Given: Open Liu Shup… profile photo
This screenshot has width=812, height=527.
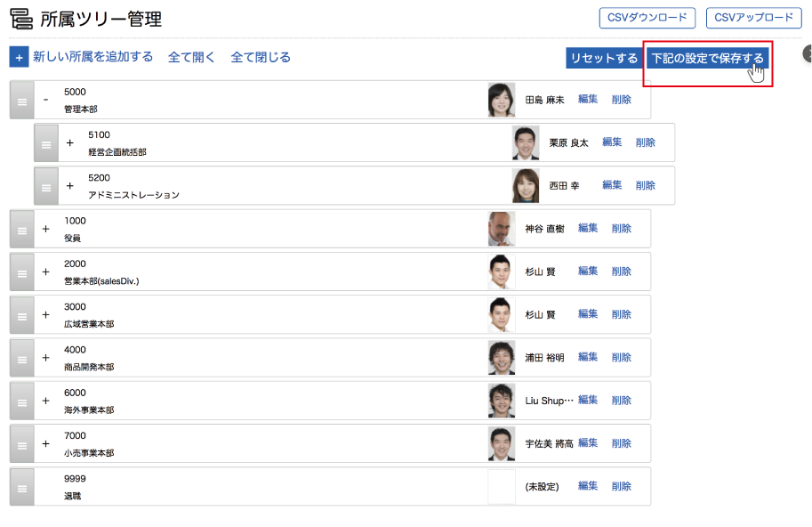Looking at the screenshot, I should click(502, 401).
